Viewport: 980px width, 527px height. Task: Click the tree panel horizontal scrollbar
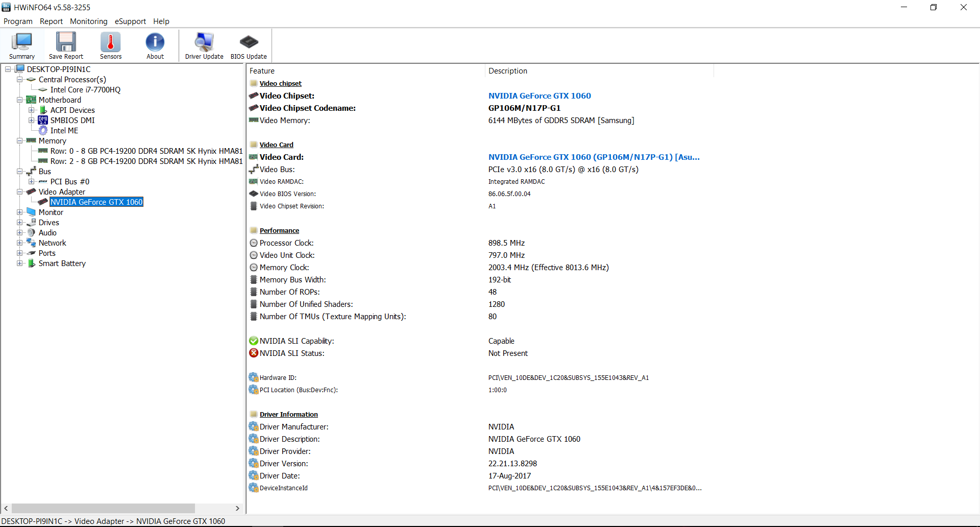point(103,509)
